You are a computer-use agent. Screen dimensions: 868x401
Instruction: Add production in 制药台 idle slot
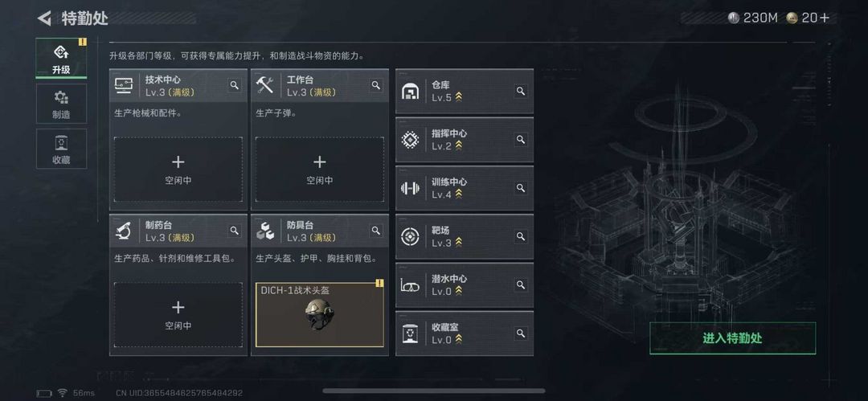178,314
